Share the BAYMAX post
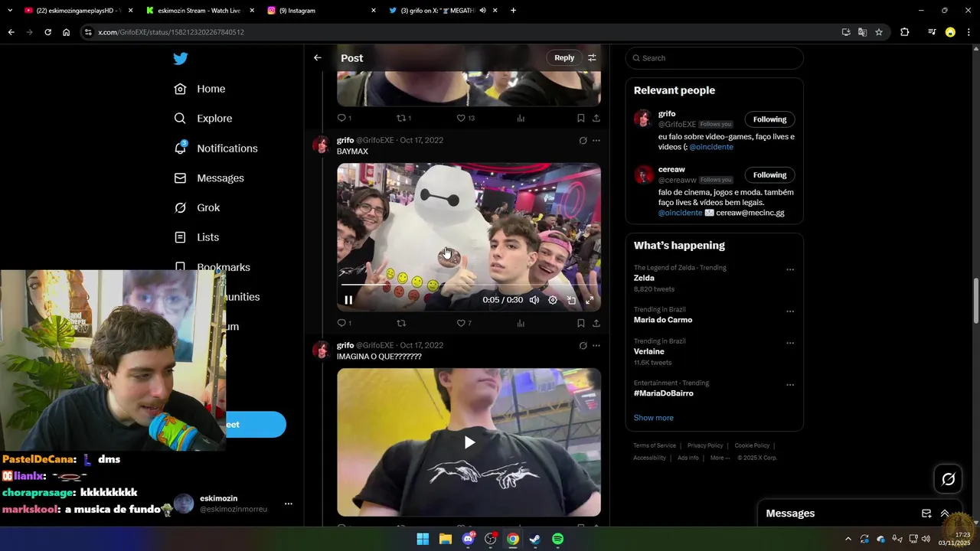The width and height of the screenshot is (980, 551). [596, 323]
